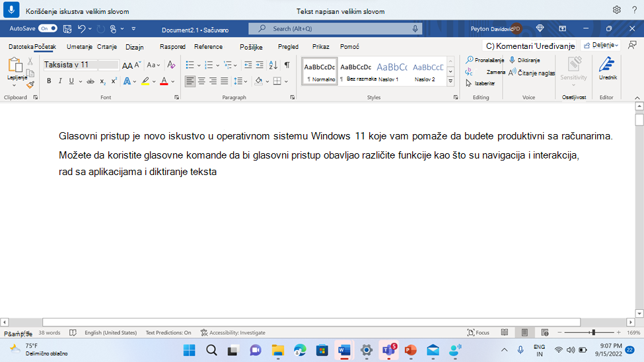
Task: Apply the Naslov 2 style
Action: (428, 71)
